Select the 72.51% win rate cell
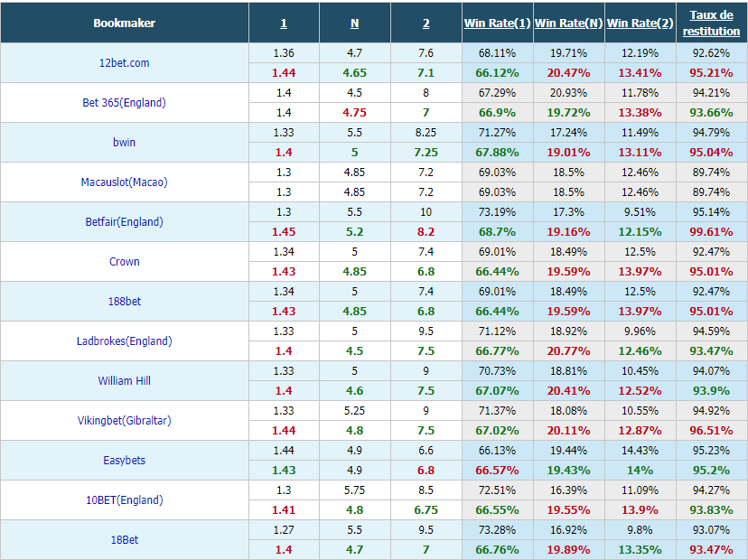 497,490
